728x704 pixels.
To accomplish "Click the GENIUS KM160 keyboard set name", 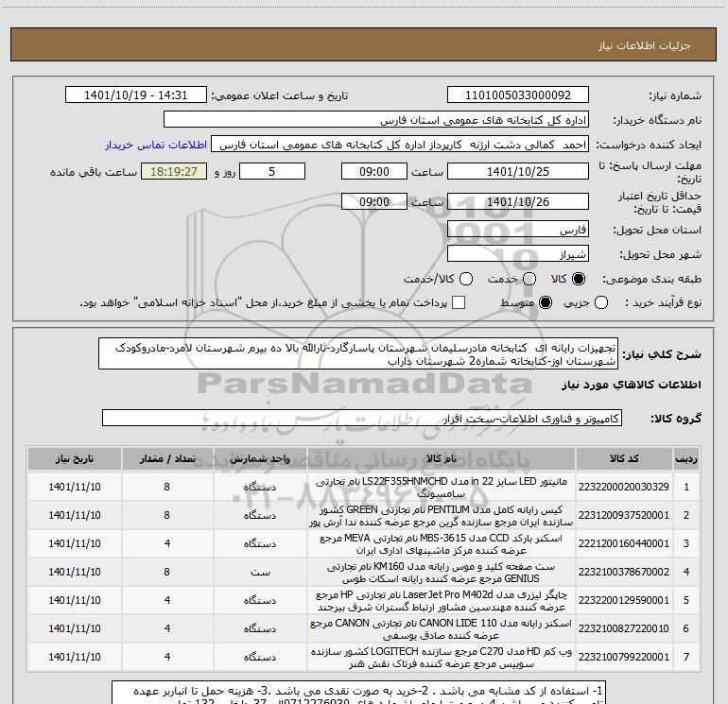I will 442,572.
